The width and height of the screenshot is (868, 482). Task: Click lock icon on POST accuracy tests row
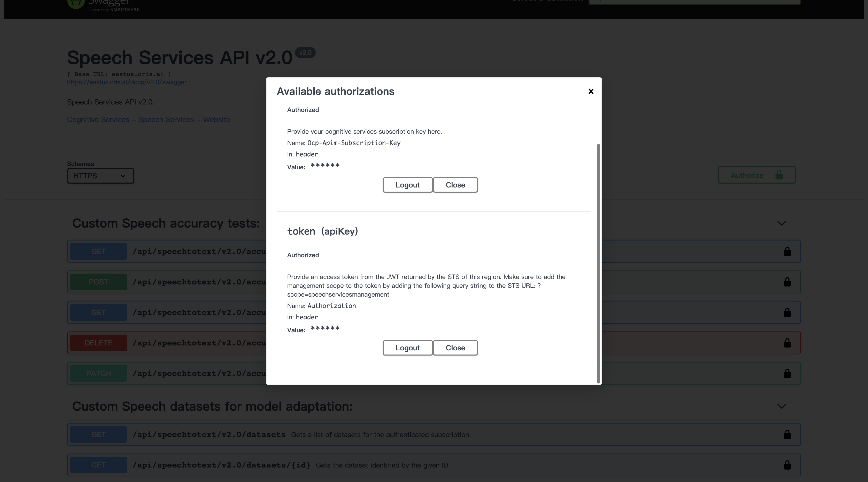click(x=787, y=282)
